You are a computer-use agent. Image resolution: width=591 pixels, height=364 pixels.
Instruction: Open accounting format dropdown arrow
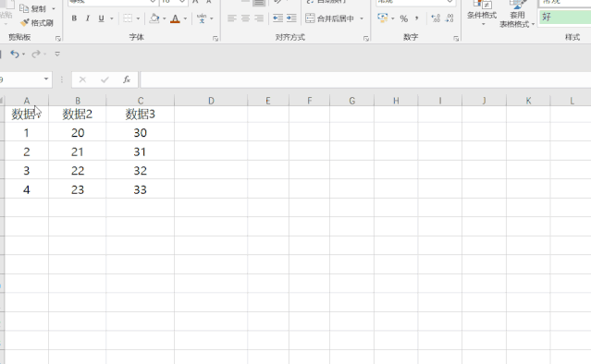pyautogui.click(x=393, y=18)
